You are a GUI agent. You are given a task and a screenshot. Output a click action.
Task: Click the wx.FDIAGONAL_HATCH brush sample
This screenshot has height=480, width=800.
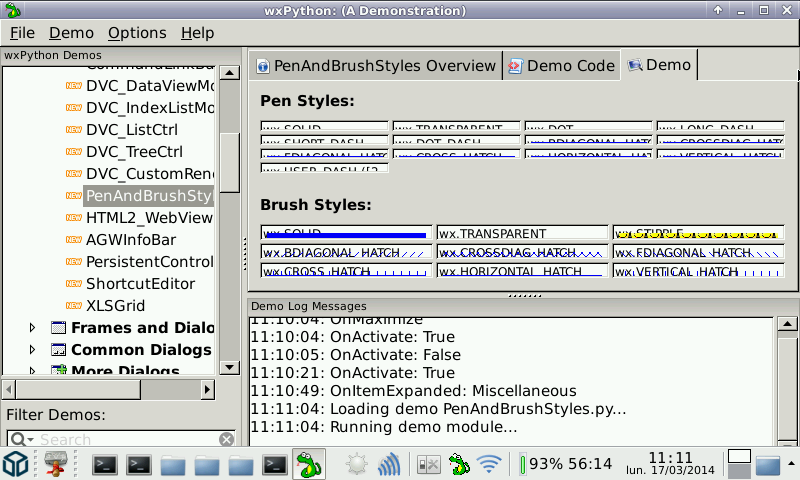pos(698,251)
